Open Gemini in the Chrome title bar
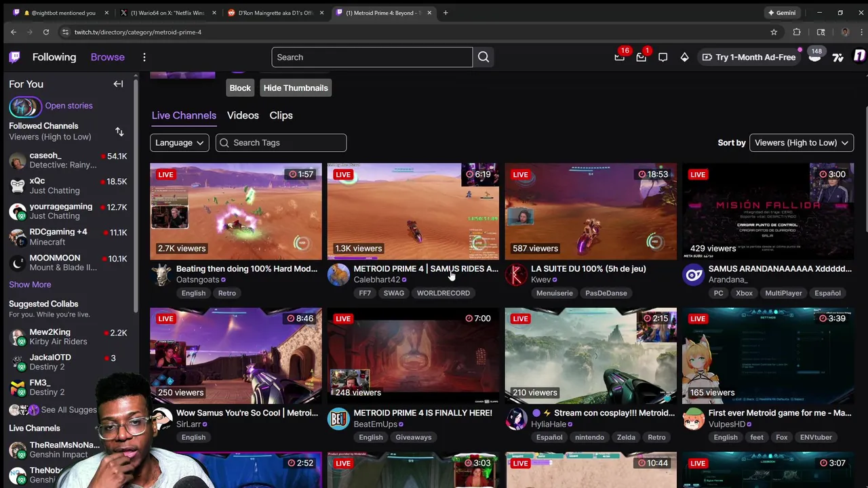This screenshot has width=868, height=488. [x=781, y=13]
